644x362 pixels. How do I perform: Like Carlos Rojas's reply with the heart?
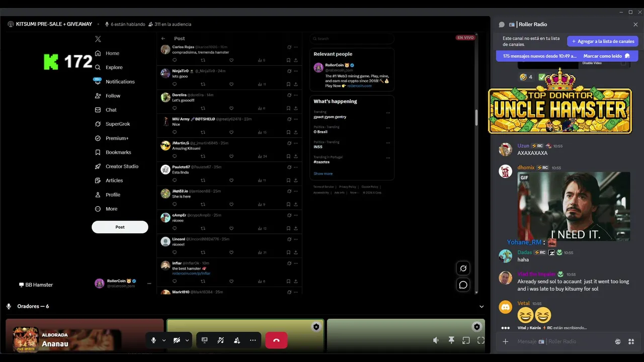[x=231, y=60]
